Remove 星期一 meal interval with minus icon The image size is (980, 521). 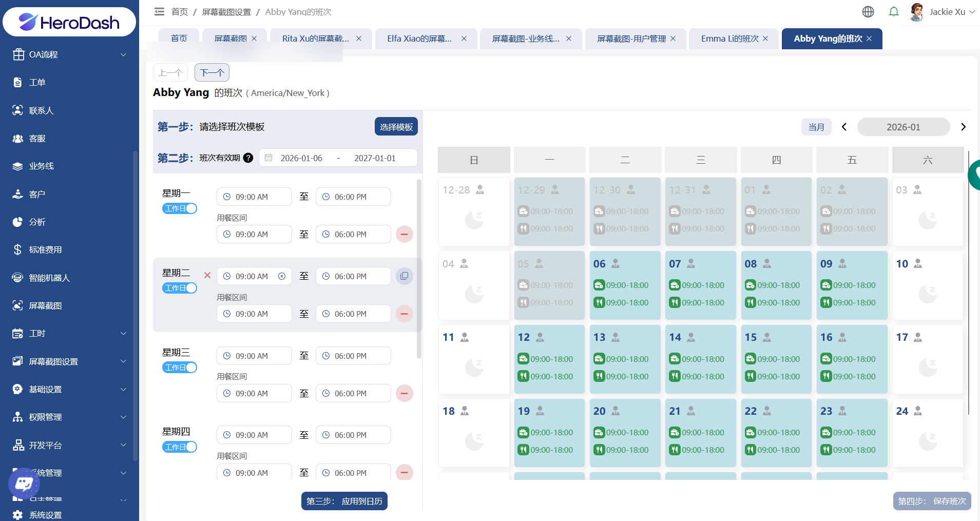[404, 234]
